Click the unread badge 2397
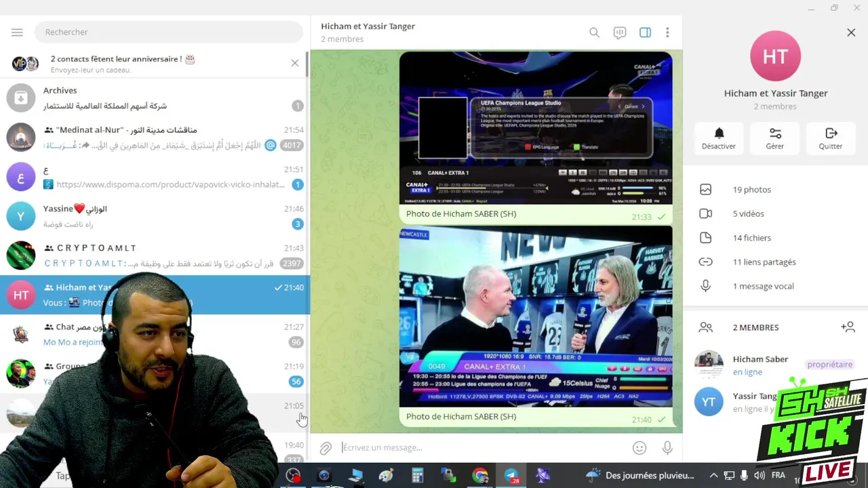The height and width of the screenshot is (488, 868). pos(292,263)
